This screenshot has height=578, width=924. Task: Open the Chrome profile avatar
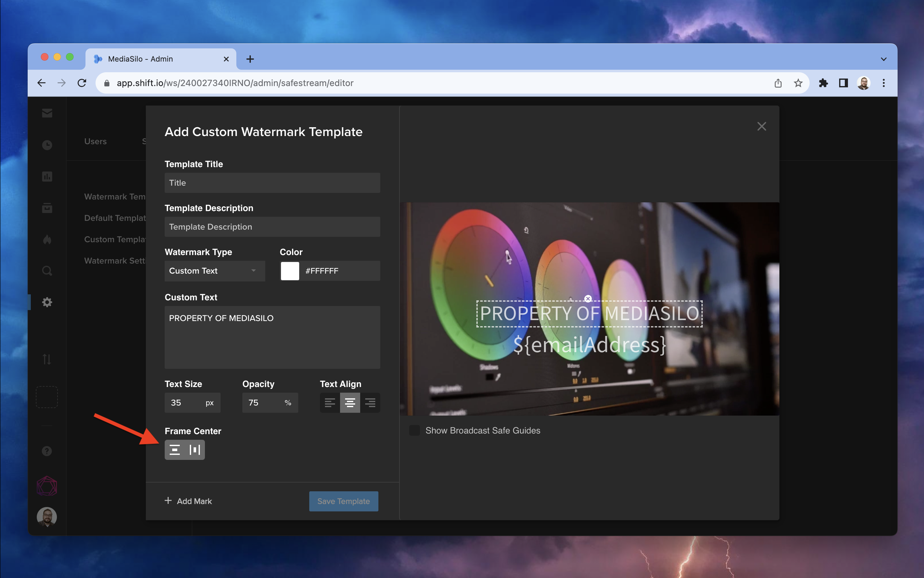864,83
